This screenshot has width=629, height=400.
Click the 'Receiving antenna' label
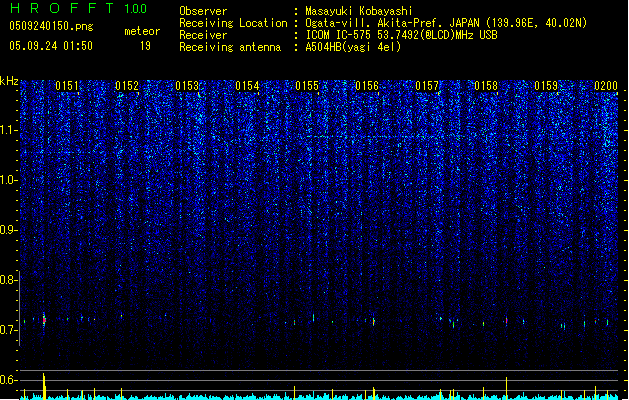[230, 47]
